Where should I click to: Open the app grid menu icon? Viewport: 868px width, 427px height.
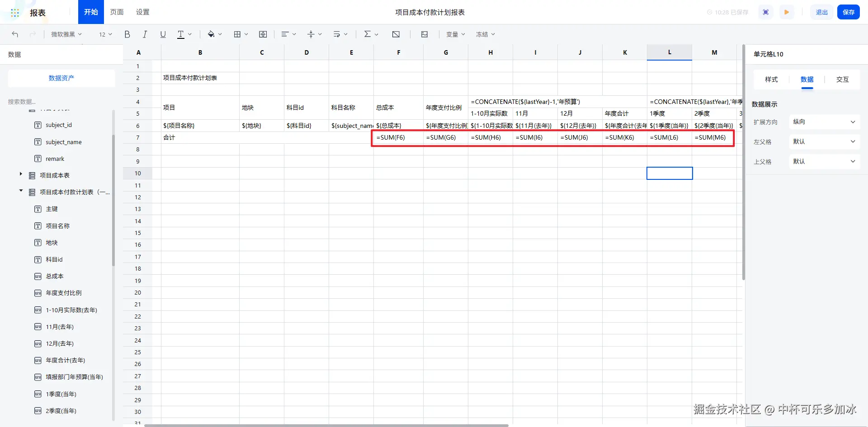coord(15,13)
